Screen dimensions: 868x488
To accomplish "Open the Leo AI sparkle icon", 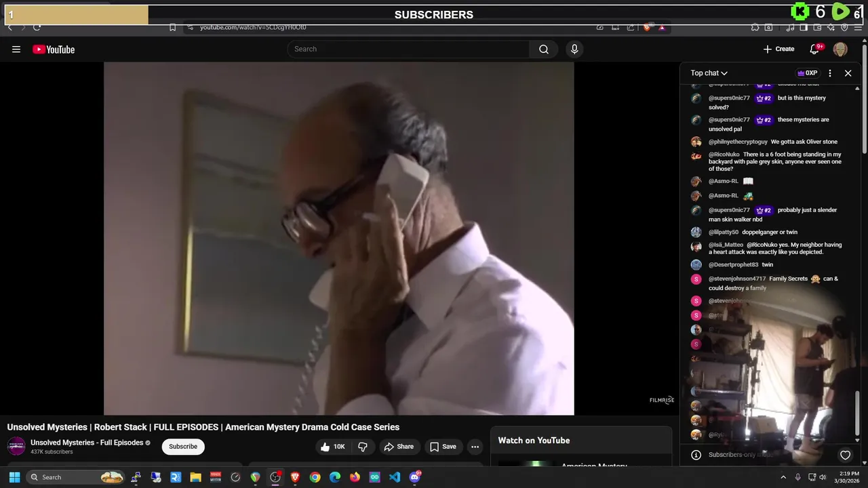I will click(x=831, y=27).
